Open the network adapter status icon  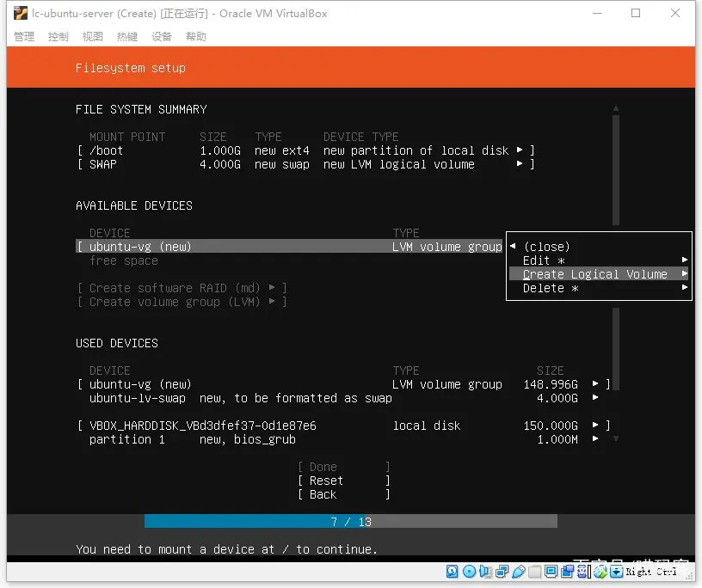[502, 571]
